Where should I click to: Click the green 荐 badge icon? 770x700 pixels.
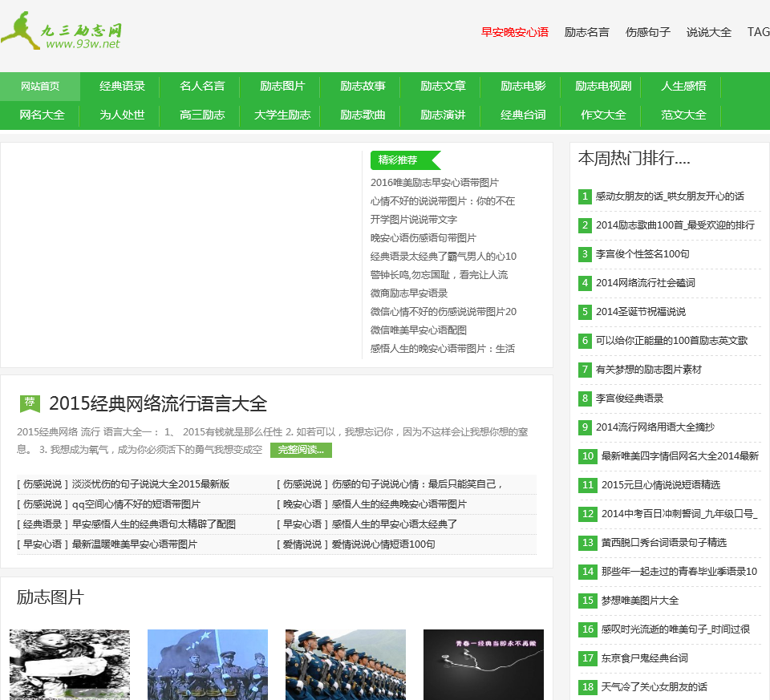[30, 403]
